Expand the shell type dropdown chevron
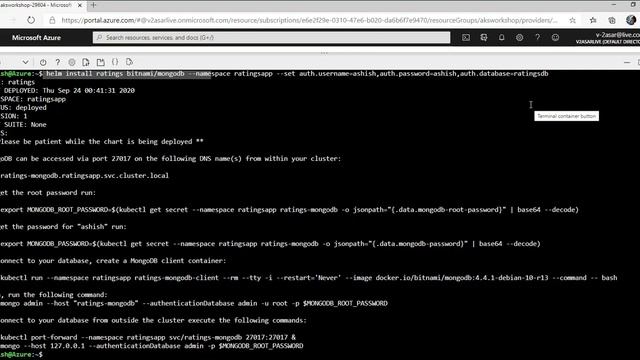Image resolution: width=640 pixels, height=360 pixels. (25, 62)
